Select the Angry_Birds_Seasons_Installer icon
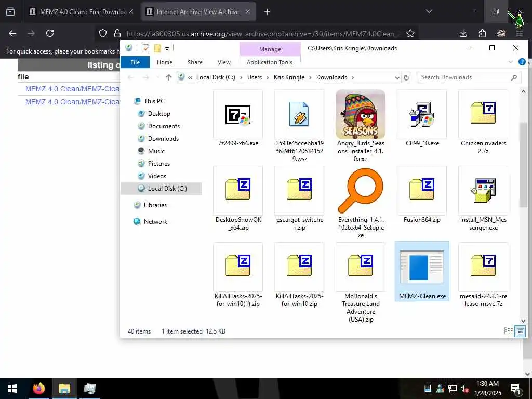532x399 pixels. tap(361, 114)
